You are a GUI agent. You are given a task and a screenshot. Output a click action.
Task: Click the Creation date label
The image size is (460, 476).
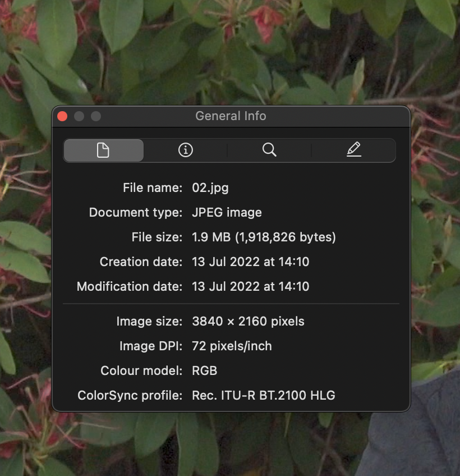click(x=141, y=262)
